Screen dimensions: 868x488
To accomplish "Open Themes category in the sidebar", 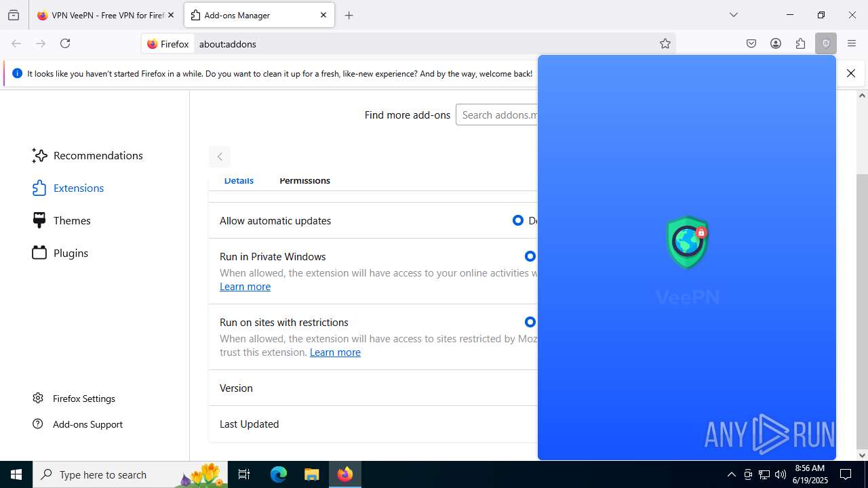I will point(61,220).
